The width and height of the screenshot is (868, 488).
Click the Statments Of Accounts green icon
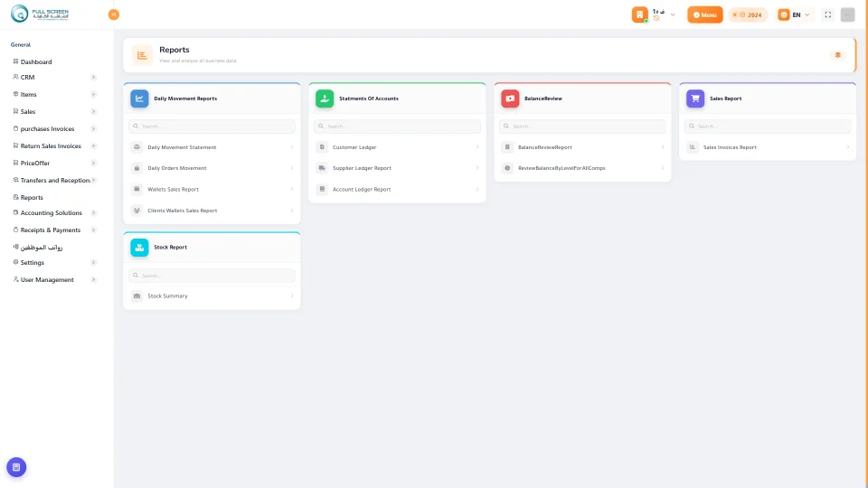point(325,99)
